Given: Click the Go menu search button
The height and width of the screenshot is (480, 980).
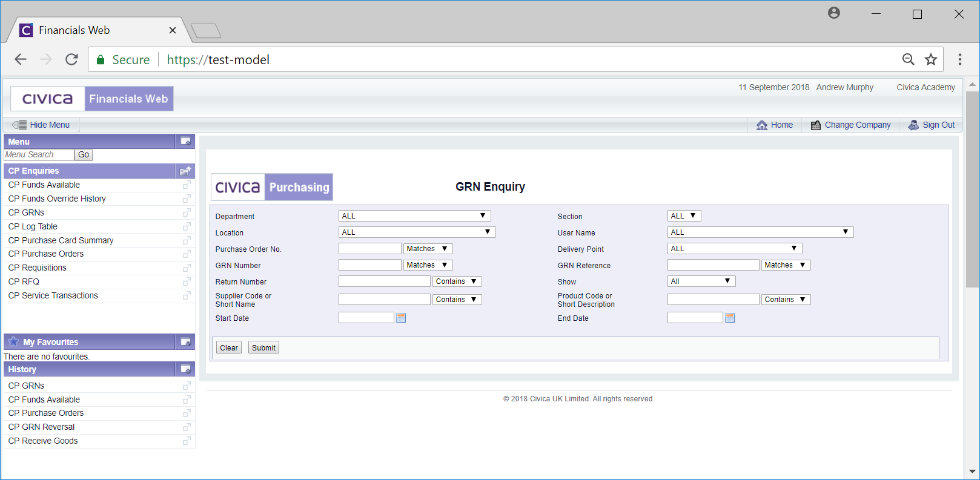Looking at the screenshot, I should click(84, 155).
